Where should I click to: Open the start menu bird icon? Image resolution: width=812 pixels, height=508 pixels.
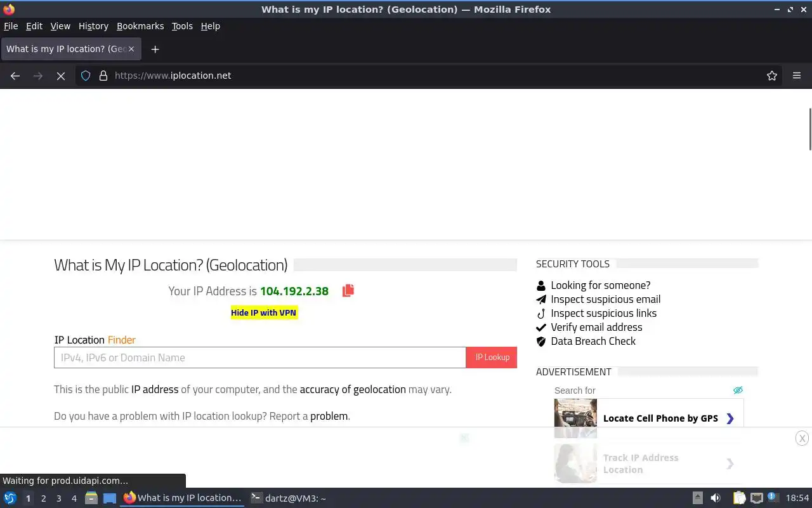click(10, 498)
